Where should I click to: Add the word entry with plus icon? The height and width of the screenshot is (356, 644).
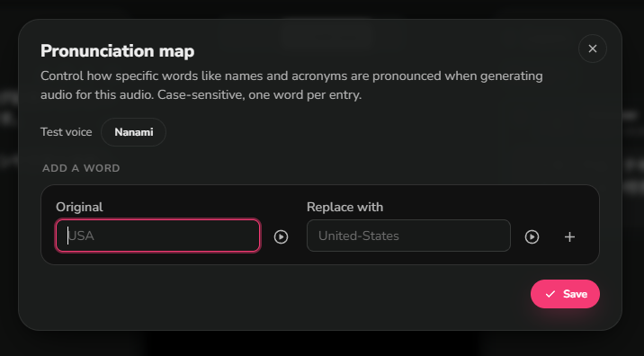569,237
